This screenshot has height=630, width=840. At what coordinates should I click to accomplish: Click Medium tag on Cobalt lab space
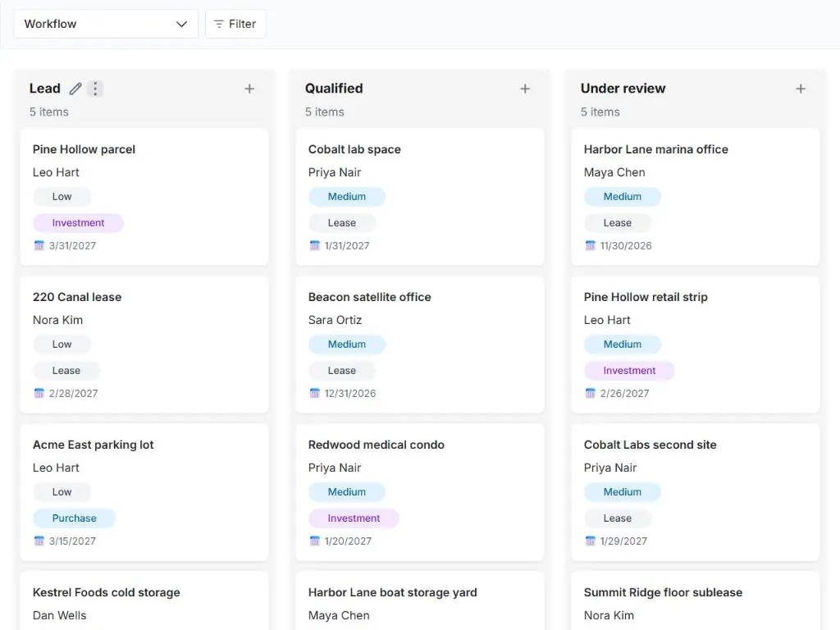tap(347, 197)
